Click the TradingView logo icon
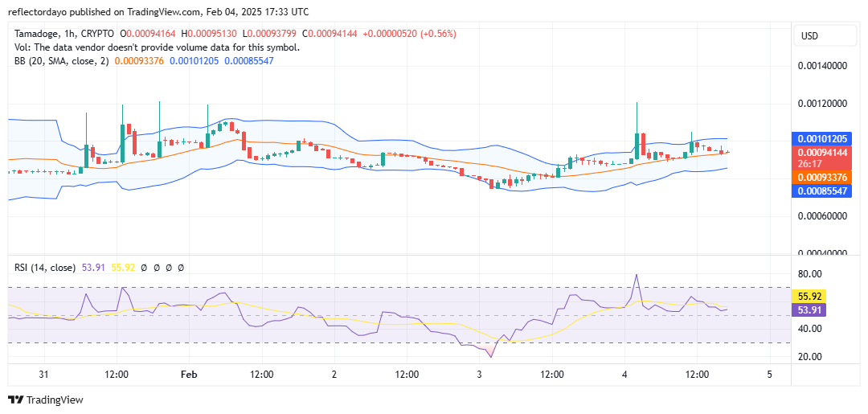The image size is (868, 414). coord(15,400)
